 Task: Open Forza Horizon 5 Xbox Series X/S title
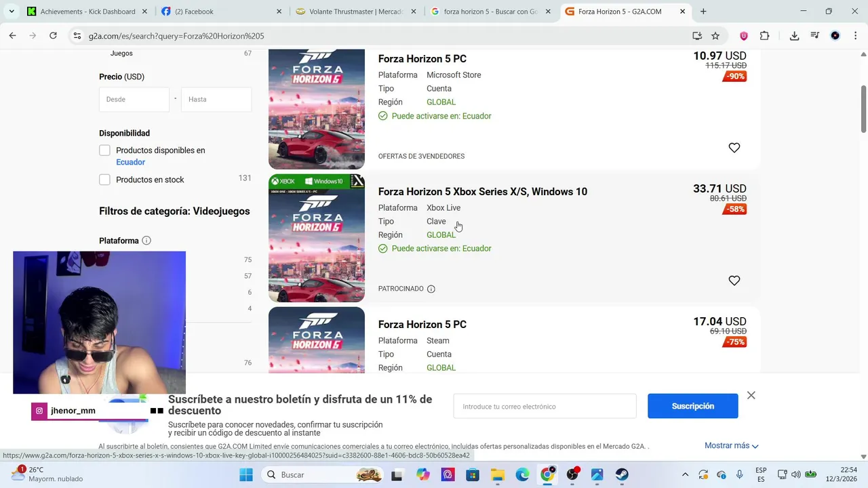[482, 192]
